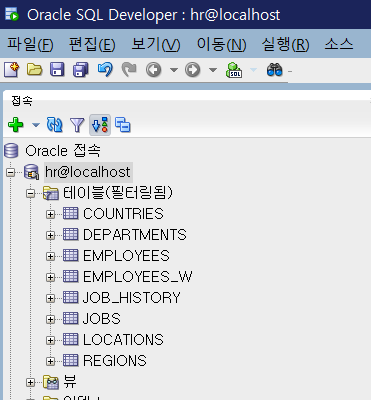This screenshot has width=371, height=400.
Task: Collapse the 테이블(필터링됨) node
Action: click(31, 193)
